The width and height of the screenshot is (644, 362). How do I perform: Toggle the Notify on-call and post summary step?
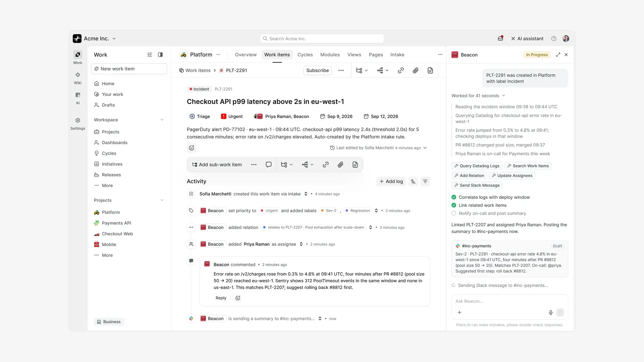click(x=454, y=213)
